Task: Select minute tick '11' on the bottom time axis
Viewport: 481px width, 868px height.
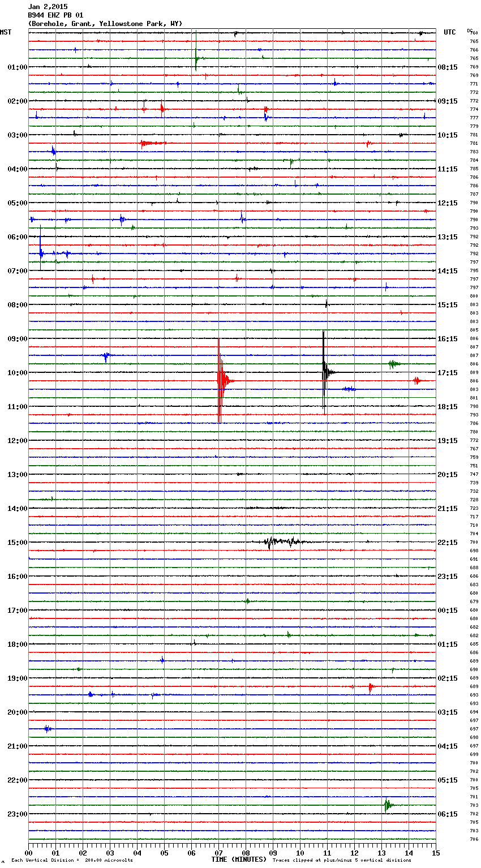Action: point(327,853)
